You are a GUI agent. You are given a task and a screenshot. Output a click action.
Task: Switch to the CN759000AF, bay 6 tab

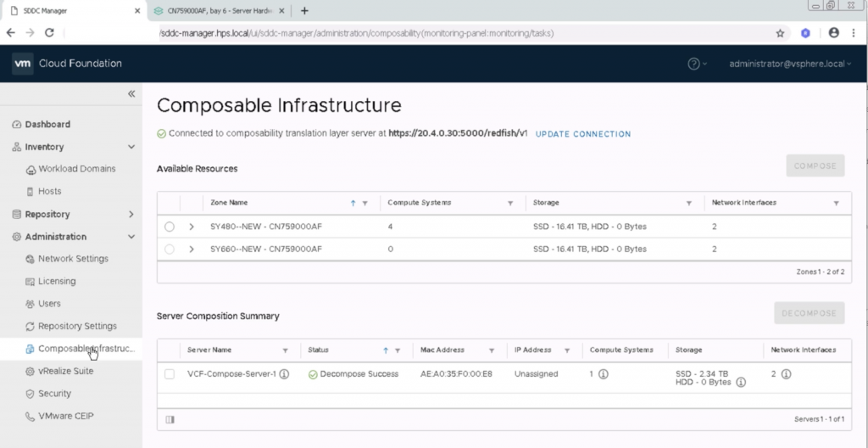[x=218, y=10]
